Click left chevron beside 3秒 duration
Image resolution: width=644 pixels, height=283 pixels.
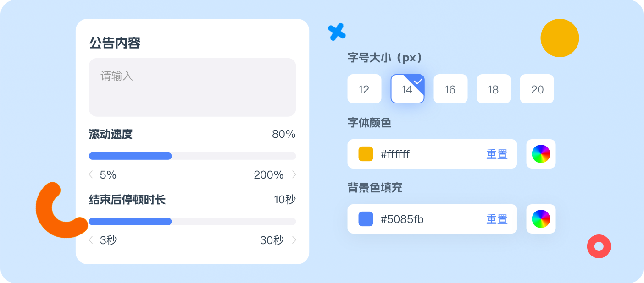pyautogui.click(x=91, y=240)
